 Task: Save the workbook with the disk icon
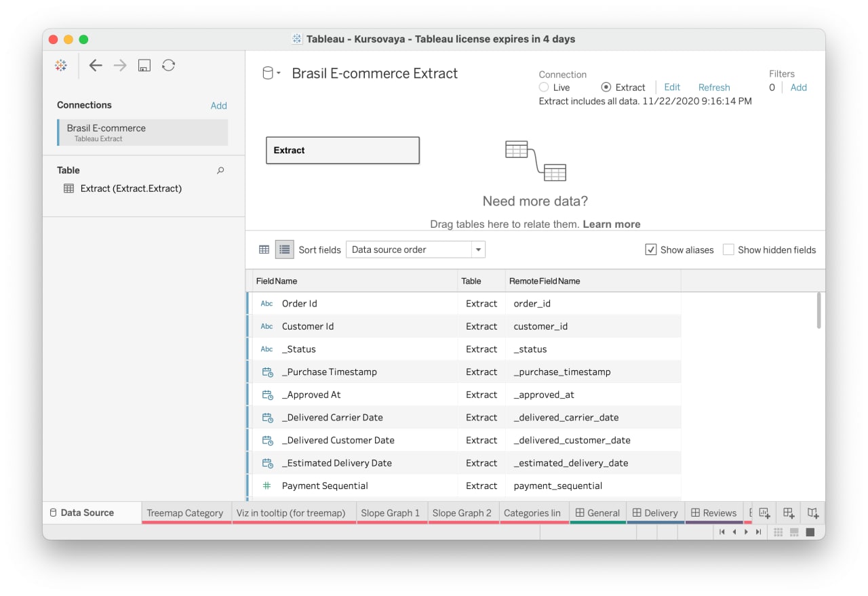[144, 65]
